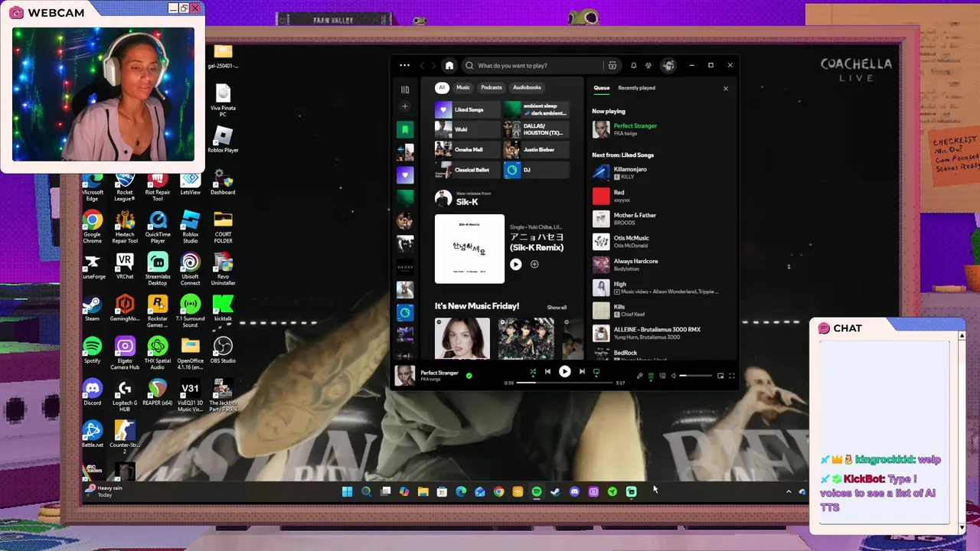Open Friend Activity icon in Spotify

(x=648, y=66)
